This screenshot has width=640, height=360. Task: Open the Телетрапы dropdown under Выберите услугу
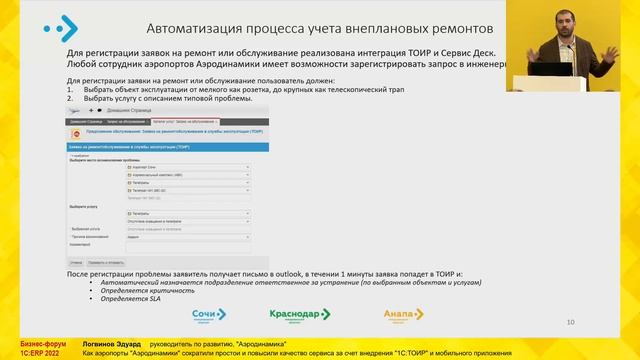(x=188, y=213)
